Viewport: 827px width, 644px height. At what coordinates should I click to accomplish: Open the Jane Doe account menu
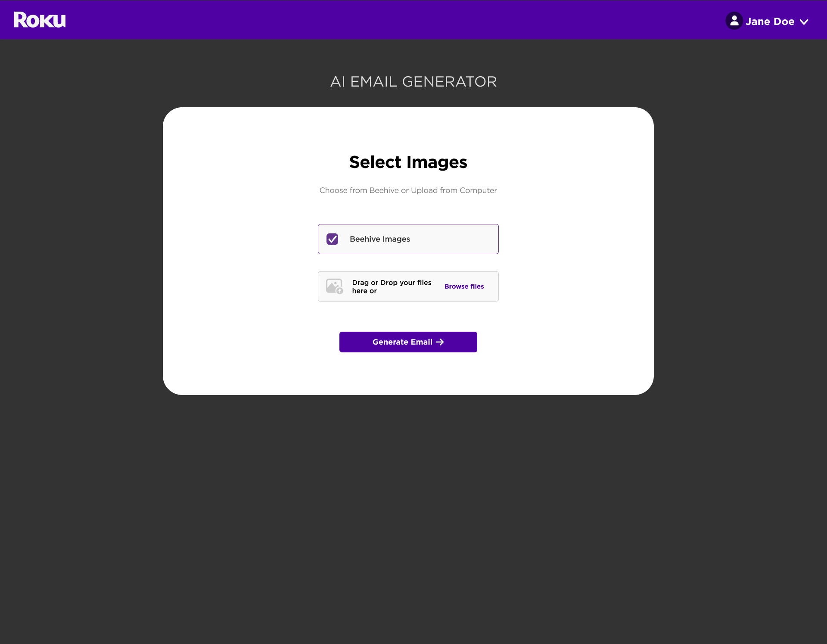click(x=767, y=21)
